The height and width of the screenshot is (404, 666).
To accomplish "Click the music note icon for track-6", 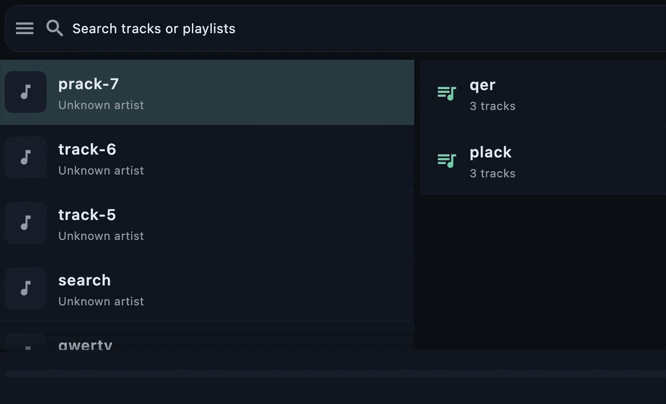I will [x=26, y=157].
